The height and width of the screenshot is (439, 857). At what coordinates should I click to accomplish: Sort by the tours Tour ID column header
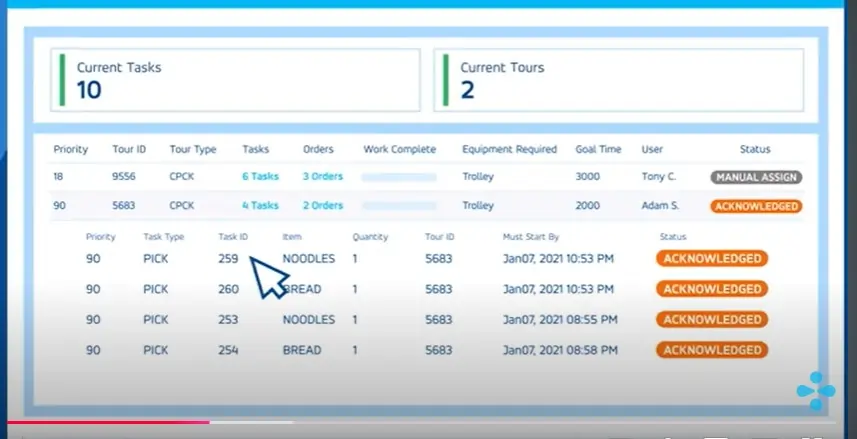tap(129, 149)
